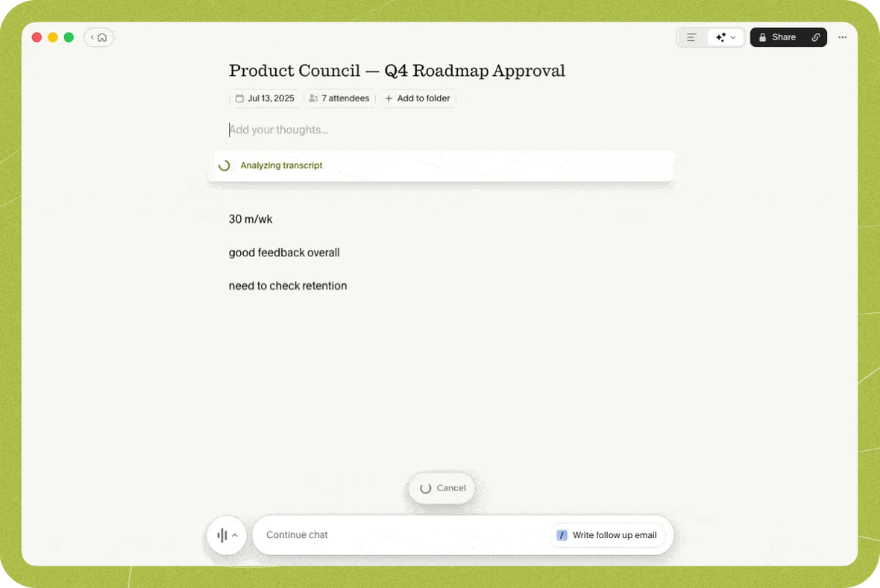Screen dimensions: 880x588
Task: Select the note line 30 m/wk
Action: [x=251, y=219]
